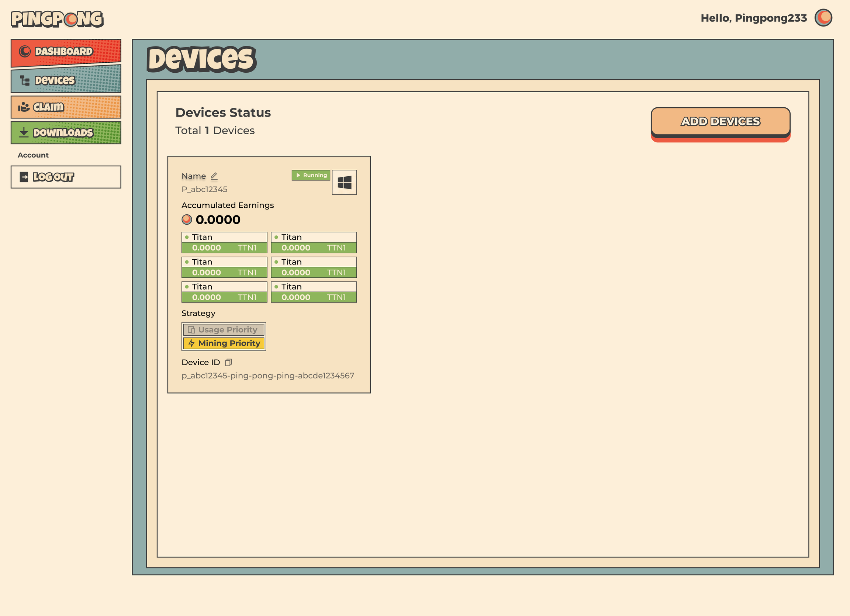Click the PingPong logo
Screen dimensions: 850x616
[57, 19]
